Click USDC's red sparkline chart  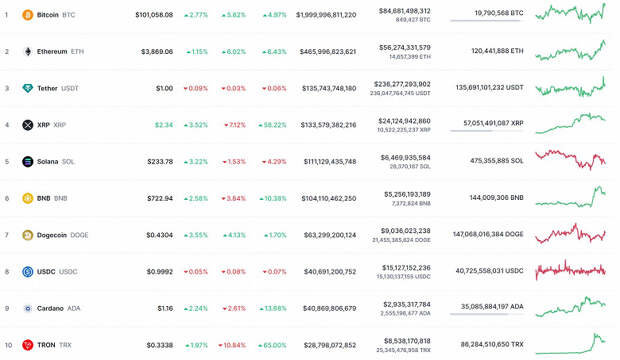pyautogui.click(x=571, y=270)
